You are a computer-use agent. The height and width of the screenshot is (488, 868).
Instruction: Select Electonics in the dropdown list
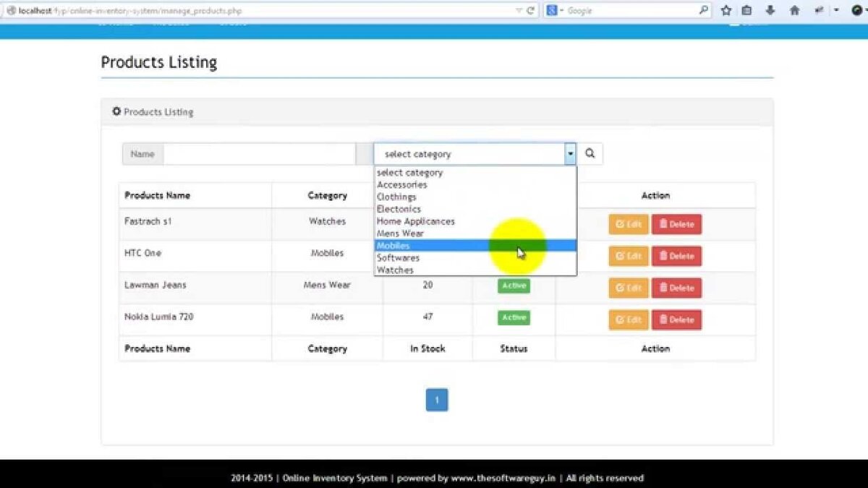tap(475, 209)
